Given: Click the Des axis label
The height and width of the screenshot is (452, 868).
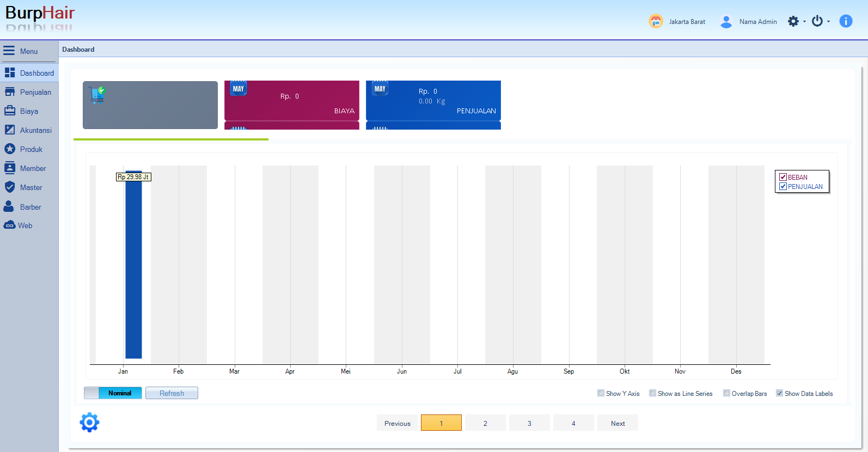Looking at the screenshot, I should point(736,371).
